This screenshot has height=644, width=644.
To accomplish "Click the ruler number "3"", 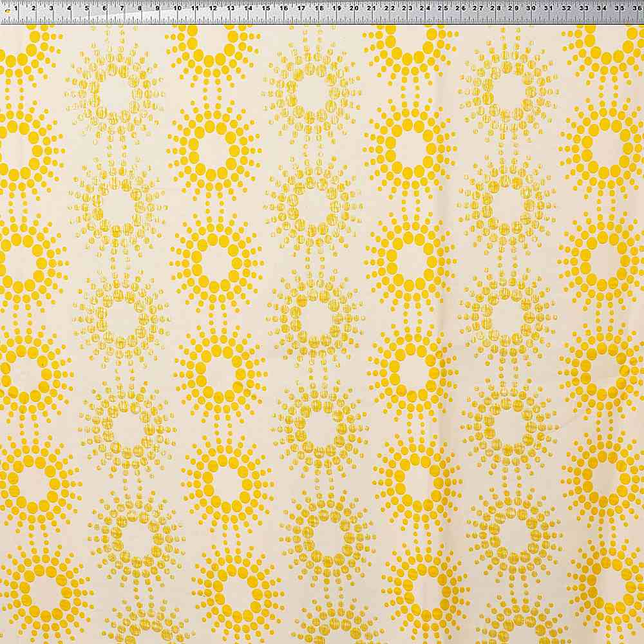I will 52,8.
